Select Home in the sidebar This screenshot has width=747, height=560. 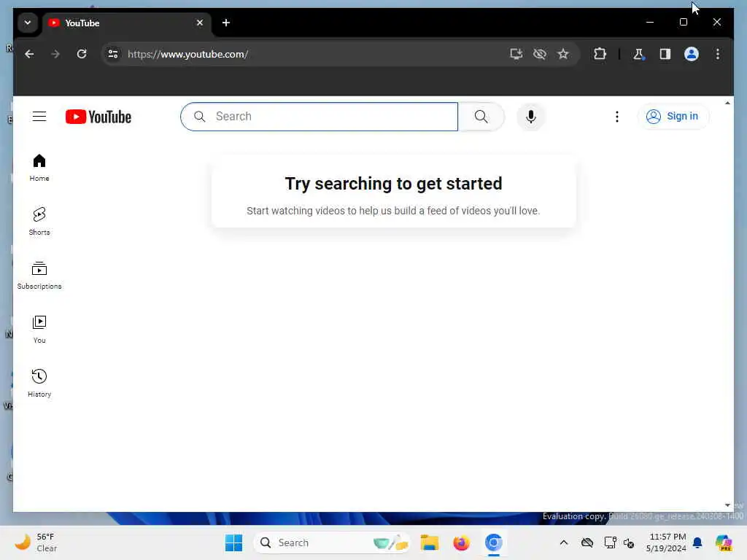tap(39, 167)
